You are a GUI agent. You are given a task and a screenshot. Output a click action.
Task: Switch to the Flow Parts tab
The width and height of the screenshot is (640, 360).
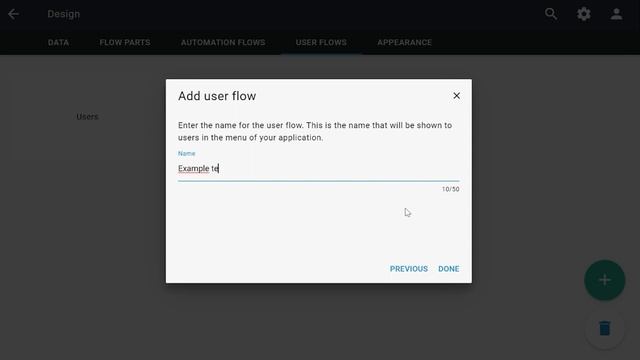(x=125, y=42)
